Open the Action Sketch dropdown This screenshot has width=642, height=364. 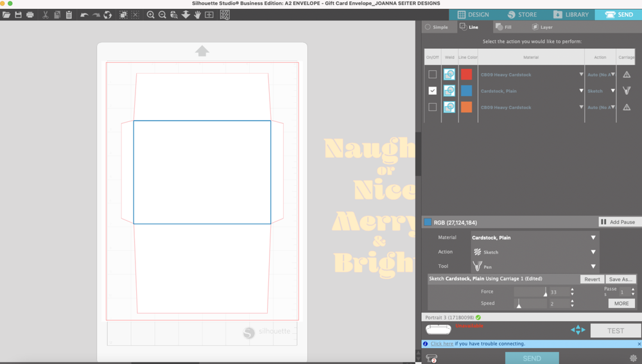click(535, 252)
